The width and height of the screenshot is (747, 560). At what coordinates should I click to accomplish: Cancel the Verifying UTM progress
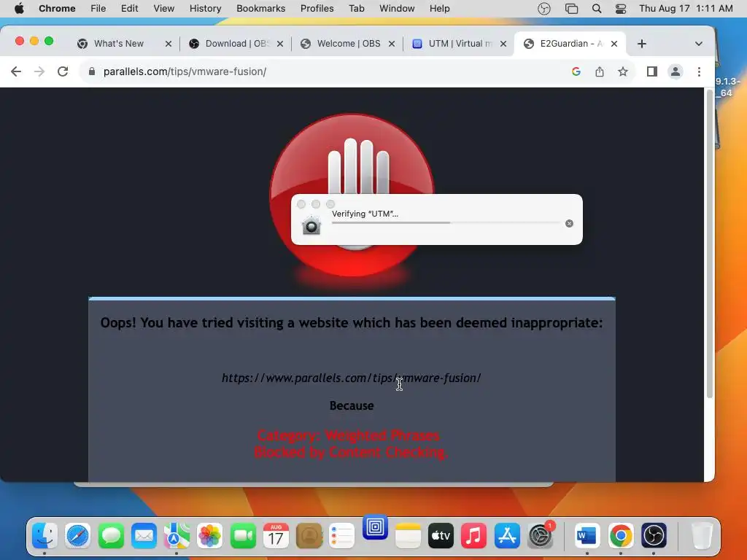pyautogui.click(x=569, y=223)
